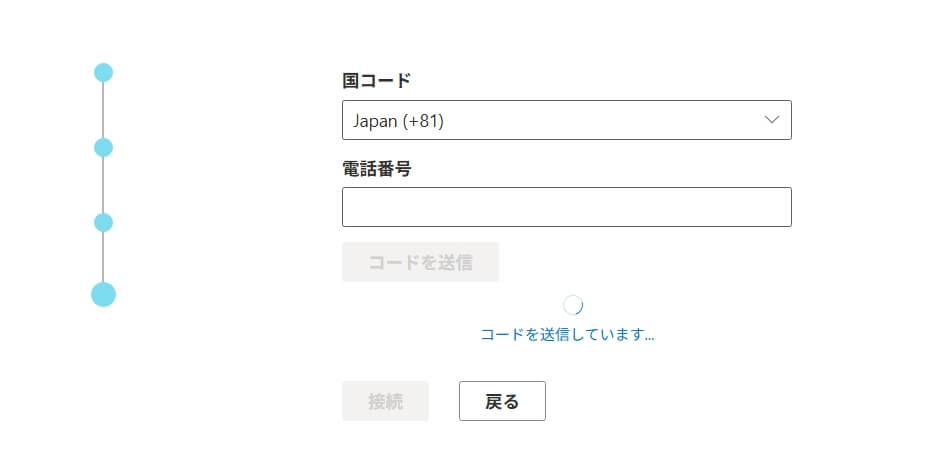Click the コードを送信しています... status text
Viewport: 951px width, 449px height.
pyautogui.click(x=567, y=335)
